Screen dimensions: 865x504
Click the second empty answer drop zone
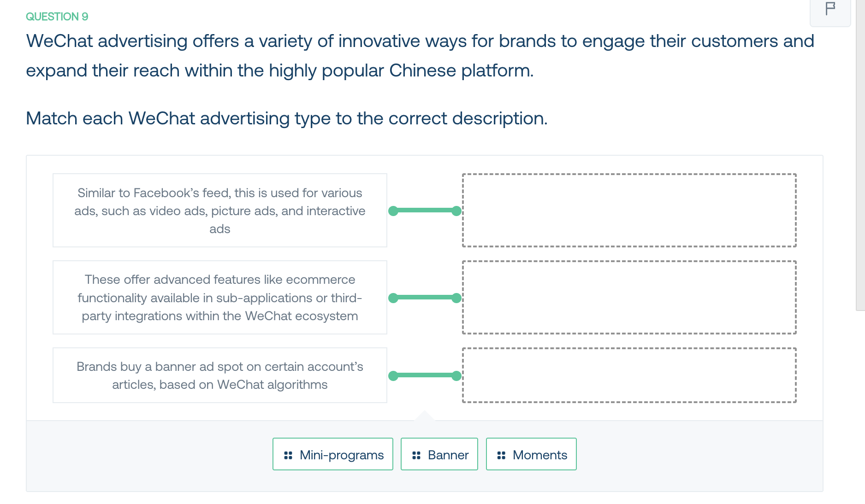click(x=629, y=297)
